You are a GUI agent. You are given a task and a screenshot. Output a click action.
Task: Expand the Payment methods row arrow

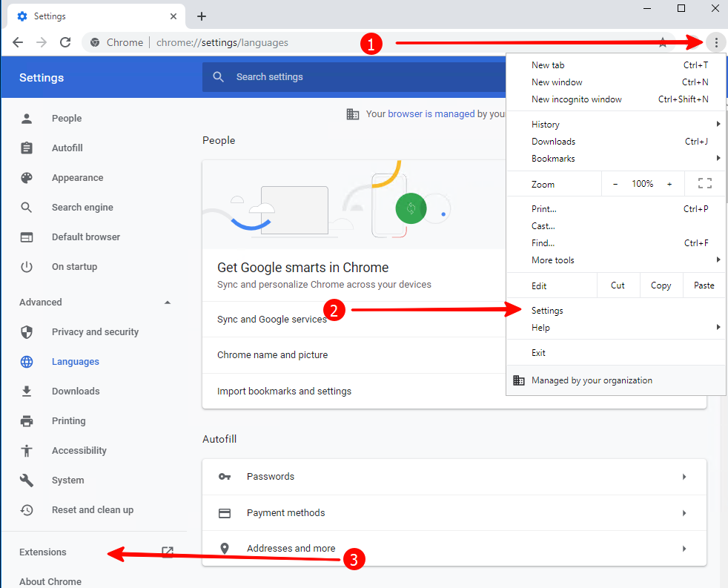684,513
